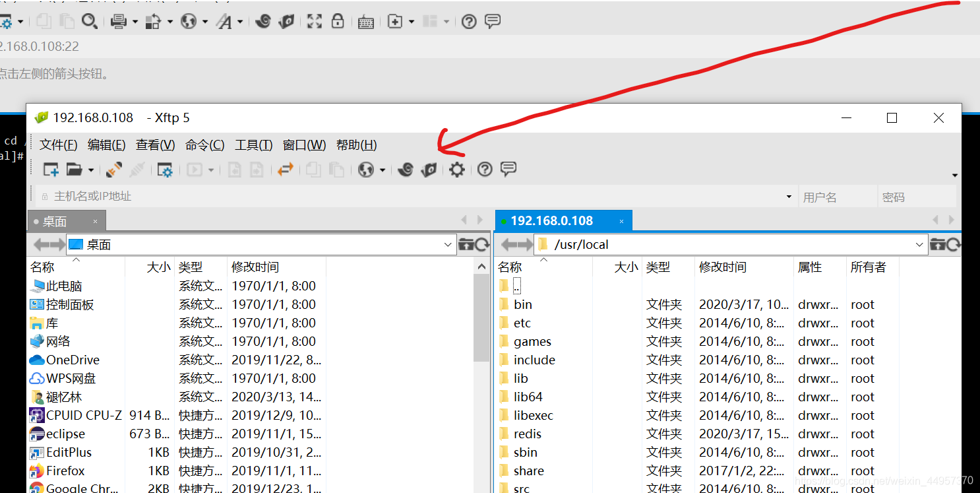Click forward arrow in remote /usr/local pane
The height and width of the screenshot is (493, 980).
(x=526, y=245)
